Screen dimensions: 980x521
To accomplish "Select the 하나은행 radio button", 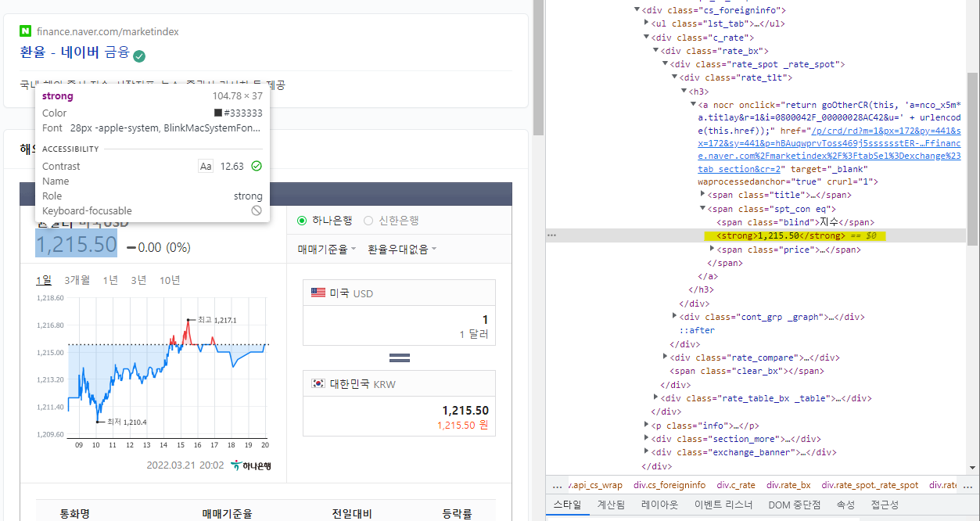I will tap(302, 221).
